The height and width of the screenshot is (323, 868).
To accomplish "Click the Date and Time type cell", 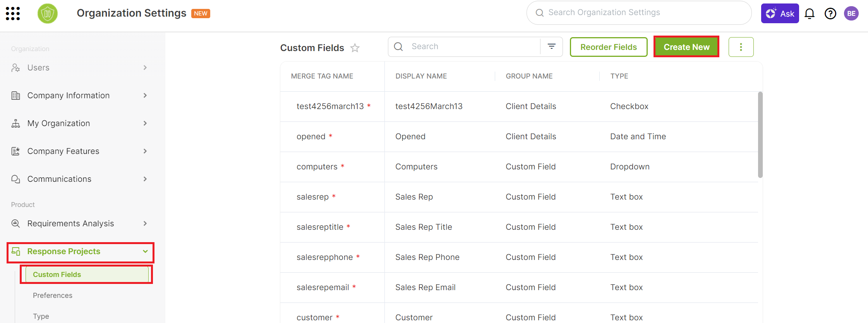I will pyautogui.click(x=638, y=137).
